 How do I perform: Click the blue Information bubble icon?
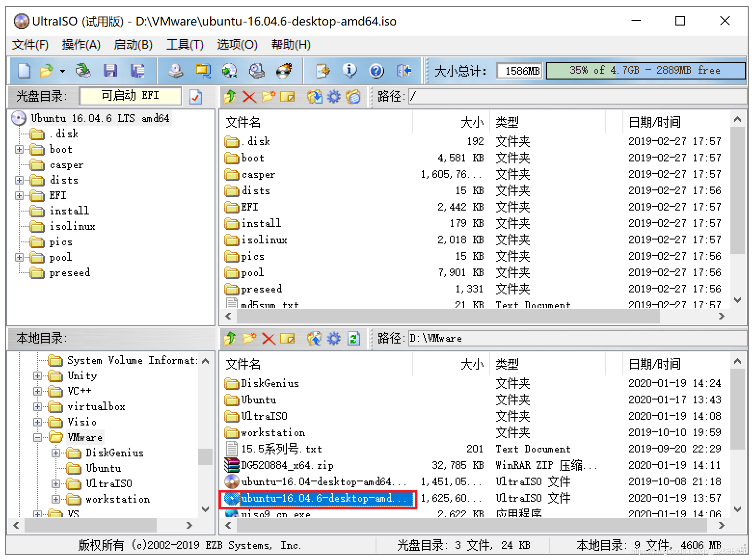tap(350, 71)
